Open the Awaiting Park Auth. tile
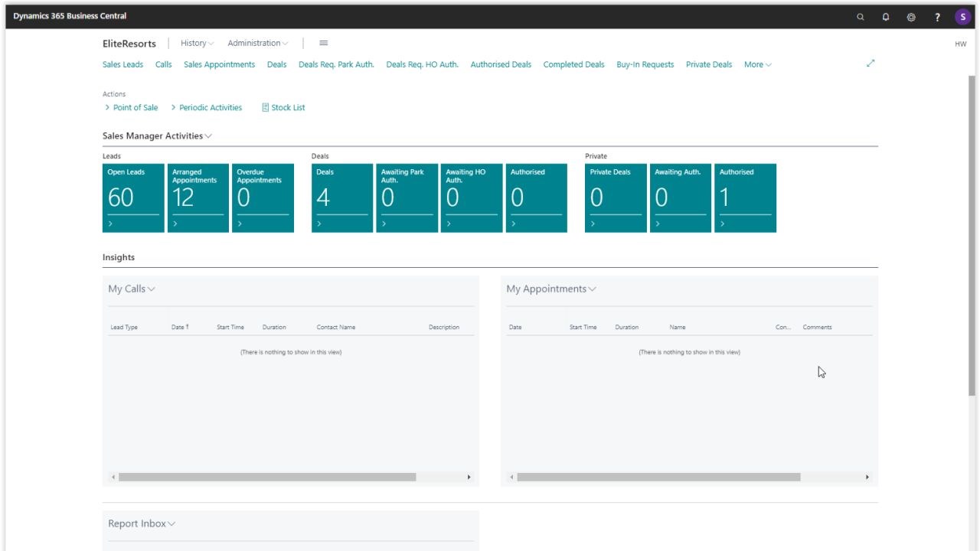This screenshot has height=551, width=980. (407, 198)
